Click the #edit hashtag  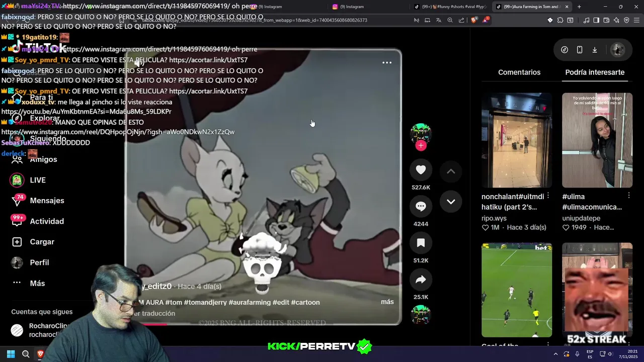pos(281,302)
